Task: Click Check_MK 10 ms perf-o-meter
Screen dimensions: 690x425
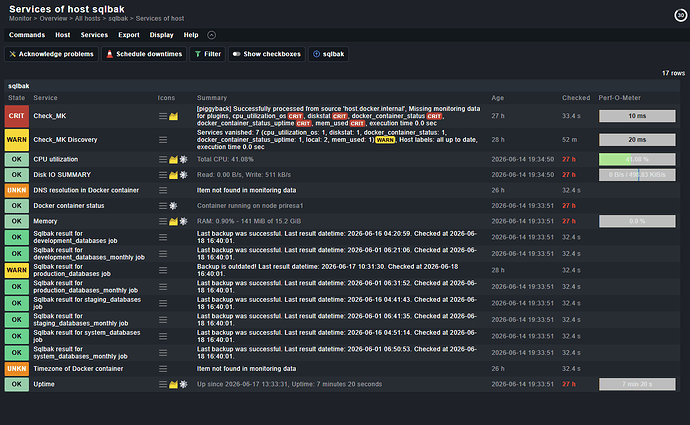Action: pyautogui.click(x=637, y=116)
